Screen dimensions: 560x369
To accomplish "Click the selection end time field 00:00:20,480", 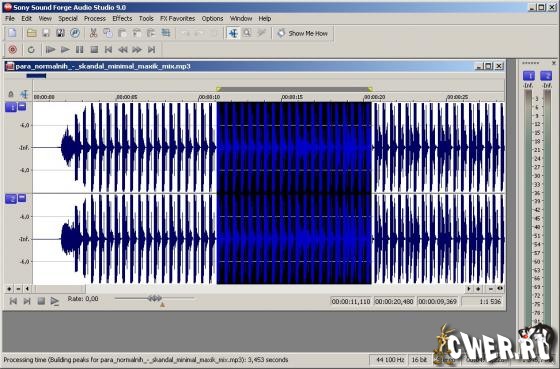I will [x=394, y=301].
